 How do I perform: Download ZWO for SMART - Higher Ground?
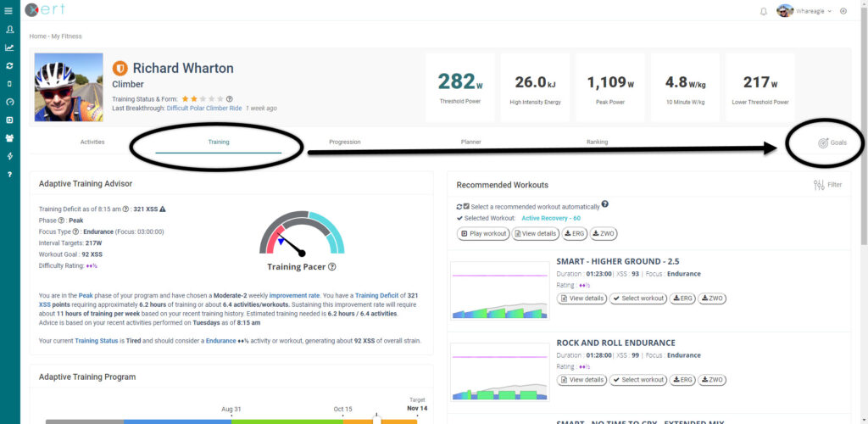tap(712, 298)
